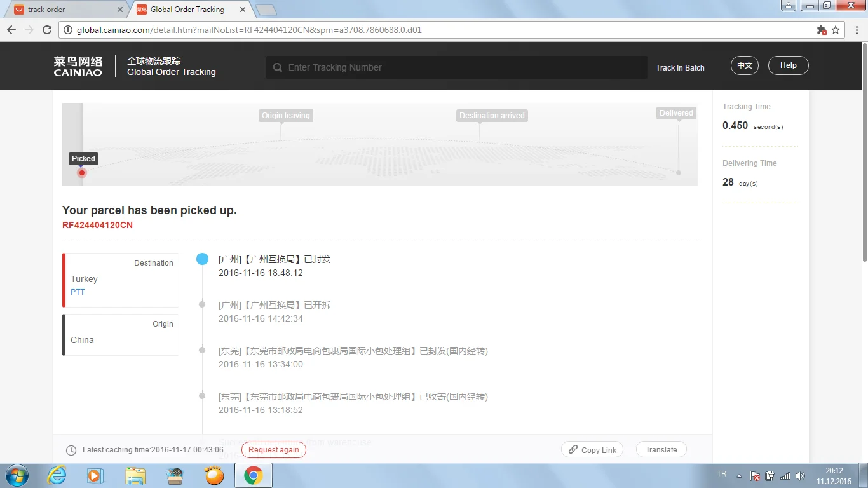The image size is (868, 488).
Task: Click the blocked plug-in puzzle icon
Action: click(822, 30)
